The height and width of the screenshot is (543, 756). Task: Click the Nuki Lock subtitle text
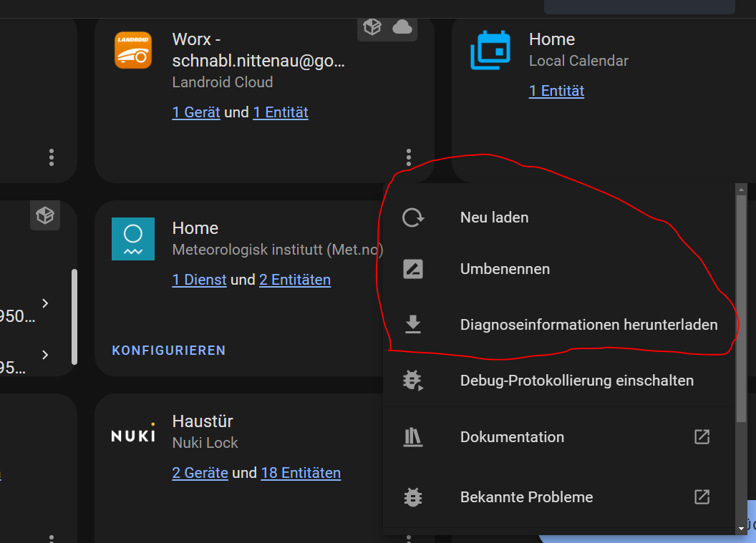coord(205,443)
